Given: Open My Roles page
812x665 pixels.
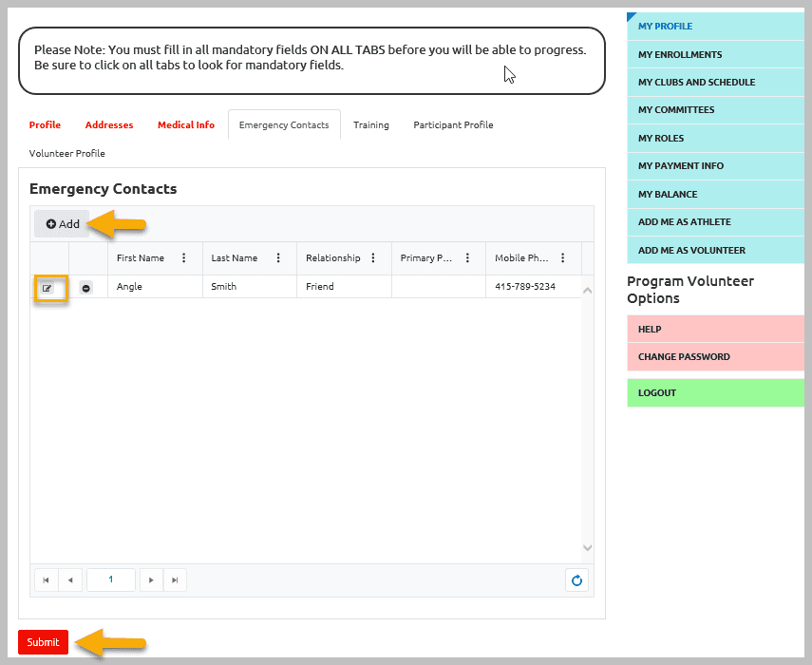Looking at the screenshot, I should [x=716, y=139].
